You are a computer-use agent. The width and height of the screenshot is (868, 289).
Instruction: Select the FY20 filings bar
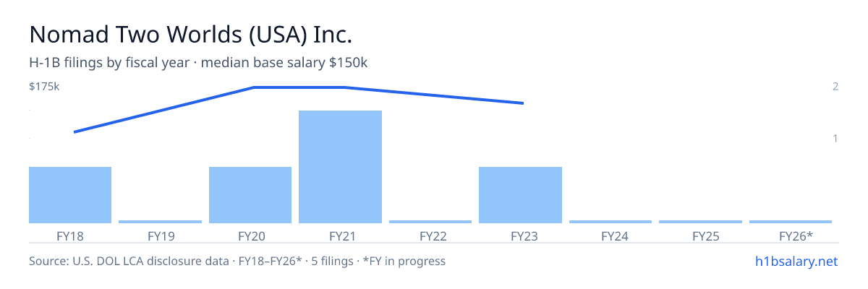pos(250,195)
